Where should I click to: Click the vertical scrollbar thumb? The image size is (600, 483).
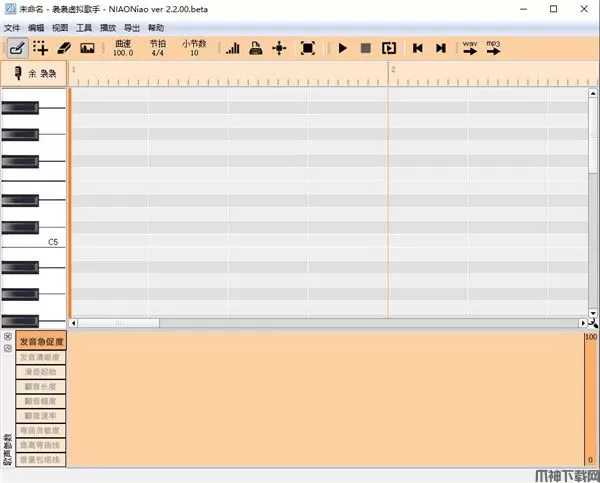[593, 135]
